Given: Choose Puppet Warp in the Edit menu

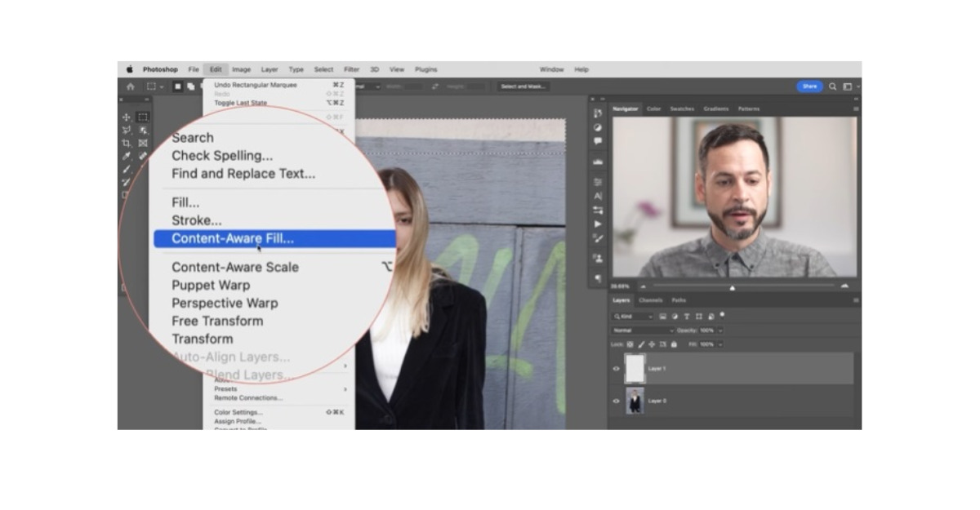Looking at the screenshot, I should tap(211, 285).
